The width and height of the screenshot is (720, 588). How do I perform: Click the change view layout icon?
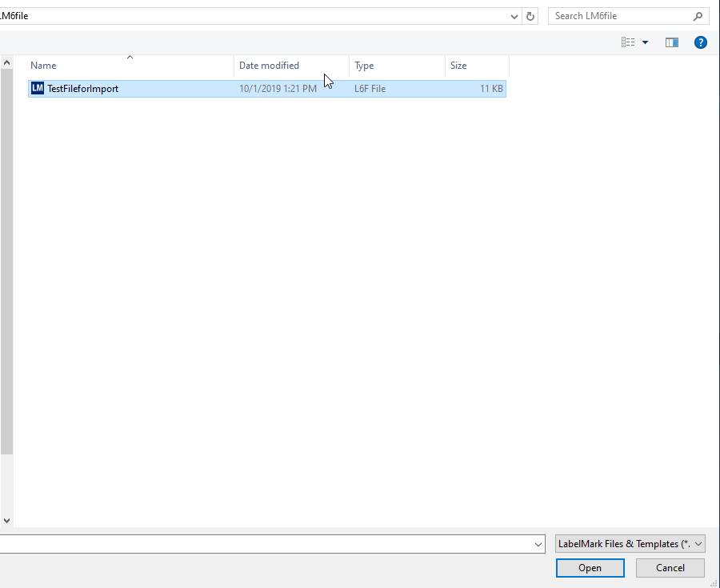(x=629, y=42)
